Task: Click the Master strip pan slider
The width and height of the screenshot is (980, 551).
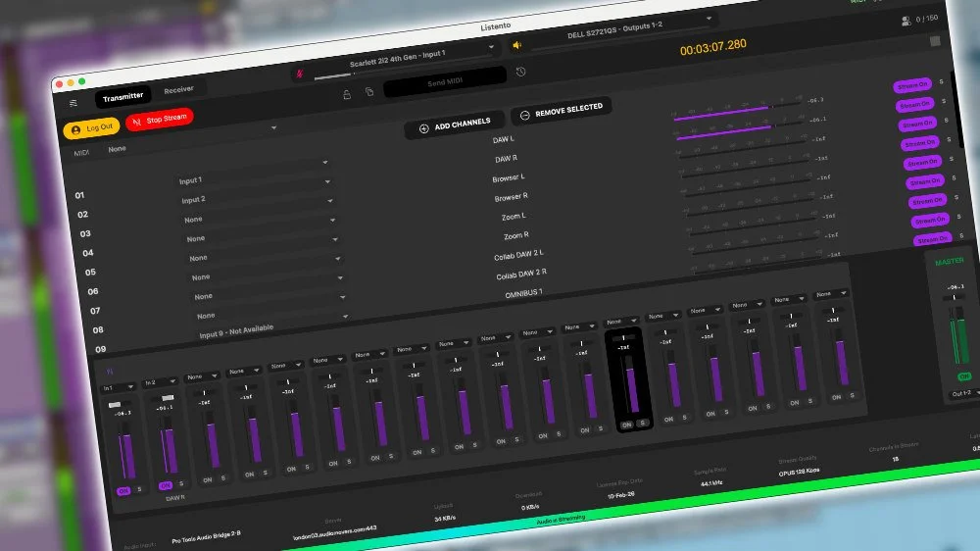Action: [954, 298]
